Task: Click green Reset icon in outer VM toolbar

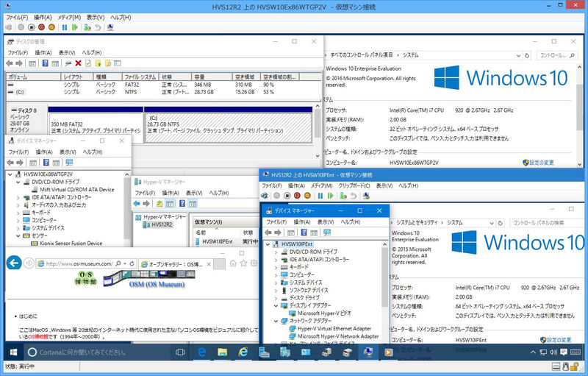Action: (75, 27)
